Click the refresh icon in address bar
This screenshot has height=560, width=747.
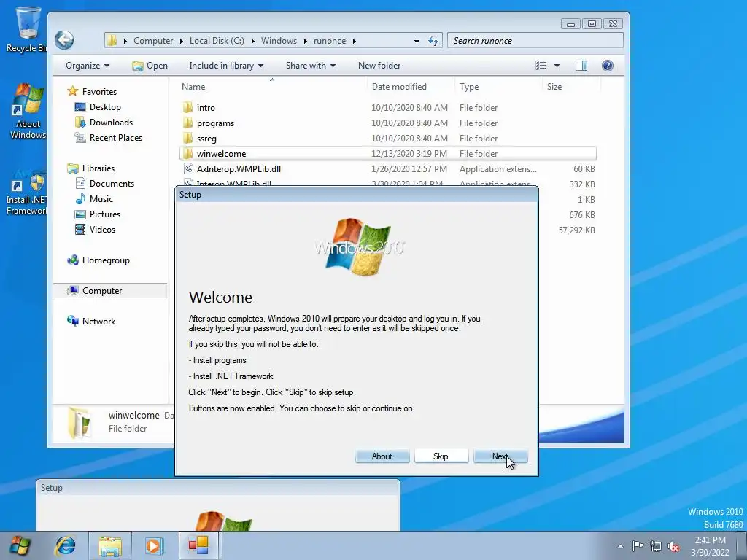coord(433,41)
